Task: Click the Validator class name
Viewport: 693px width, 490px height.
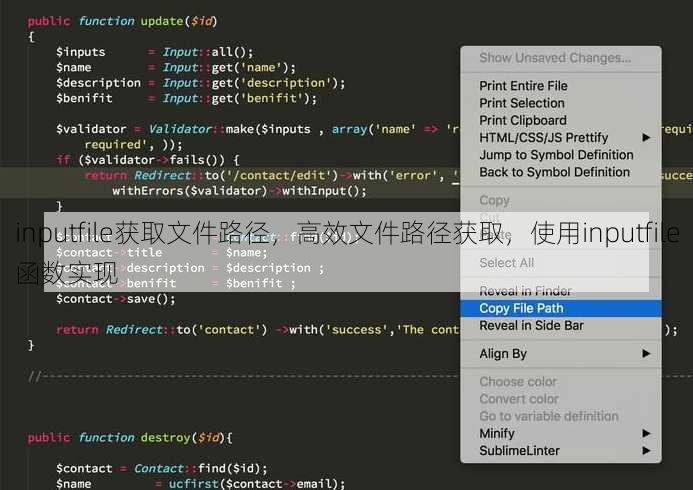Action: tap(180, 129)
